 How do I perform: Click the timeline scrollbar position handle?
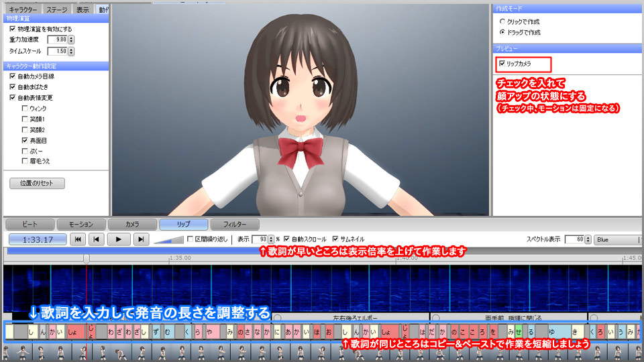point(87,258)
